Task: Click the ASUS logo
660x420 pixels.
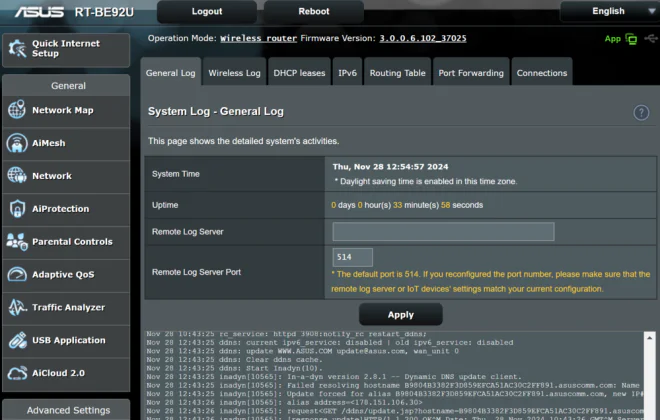Action: pyautogui.click(x=39, y=12)
